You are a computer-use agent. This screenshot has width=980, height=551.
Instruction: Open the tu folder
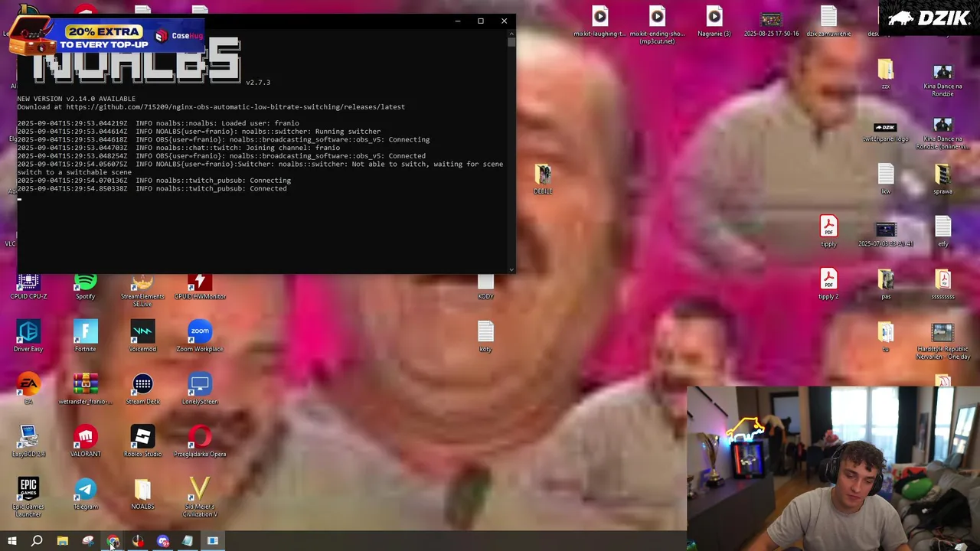[886, 337]
